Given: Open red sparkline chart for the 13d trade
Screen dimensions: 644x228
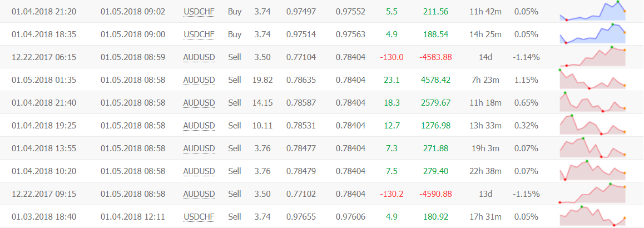Looking at the screenshot, I should click(592, 194).
